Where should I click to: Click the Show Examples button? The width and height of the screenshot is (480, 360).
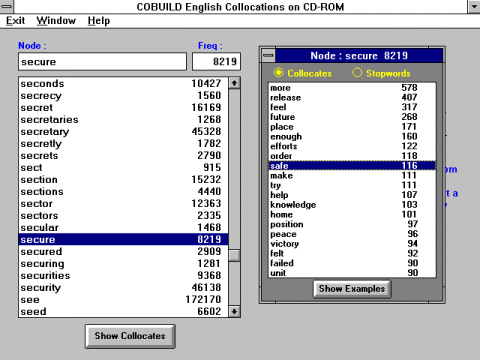352,289
